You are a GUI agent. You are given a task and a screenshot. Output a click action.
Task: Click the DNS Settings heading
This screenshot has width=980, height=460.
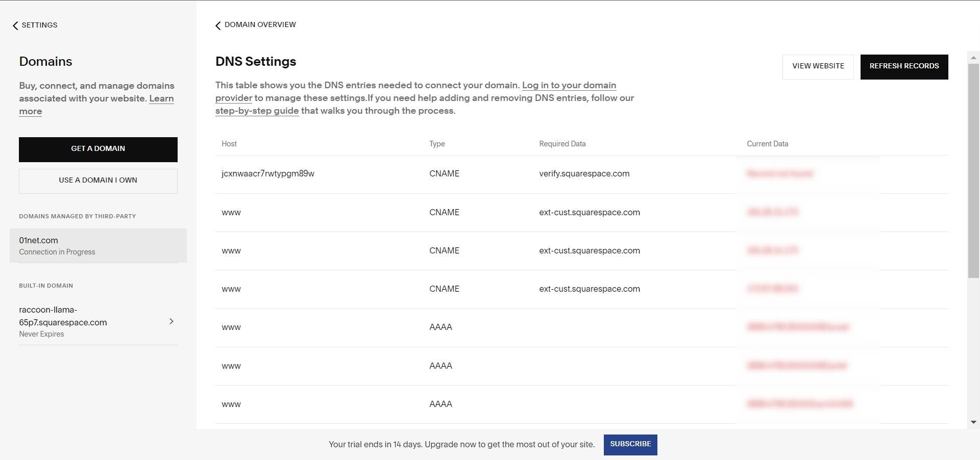(256, 62)
